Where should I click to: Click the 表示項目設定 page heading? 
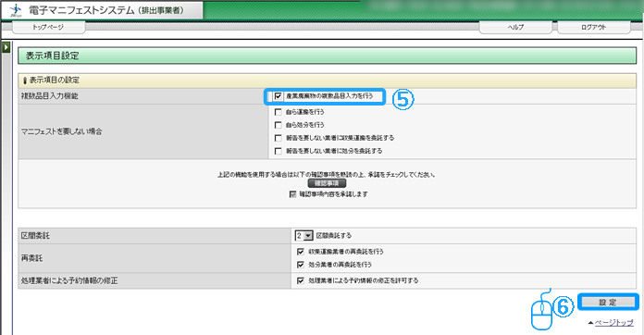pyautogui.click(x=52, y=56)
